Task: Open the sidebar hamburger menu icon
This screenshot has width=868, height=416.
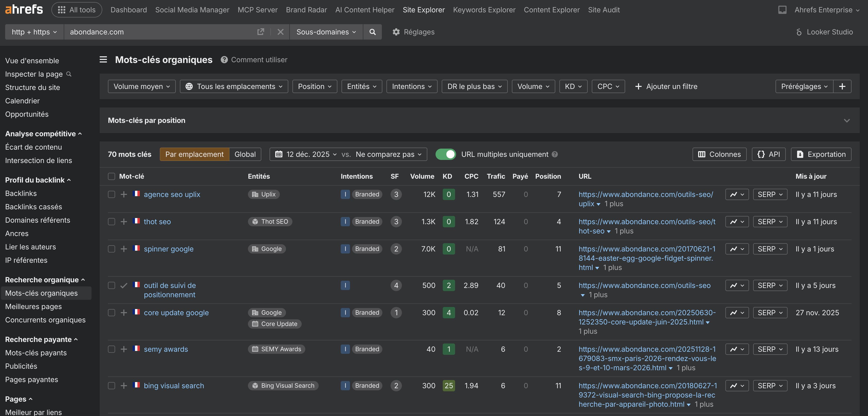Action: pyautogui.click(x=103, y=59)
